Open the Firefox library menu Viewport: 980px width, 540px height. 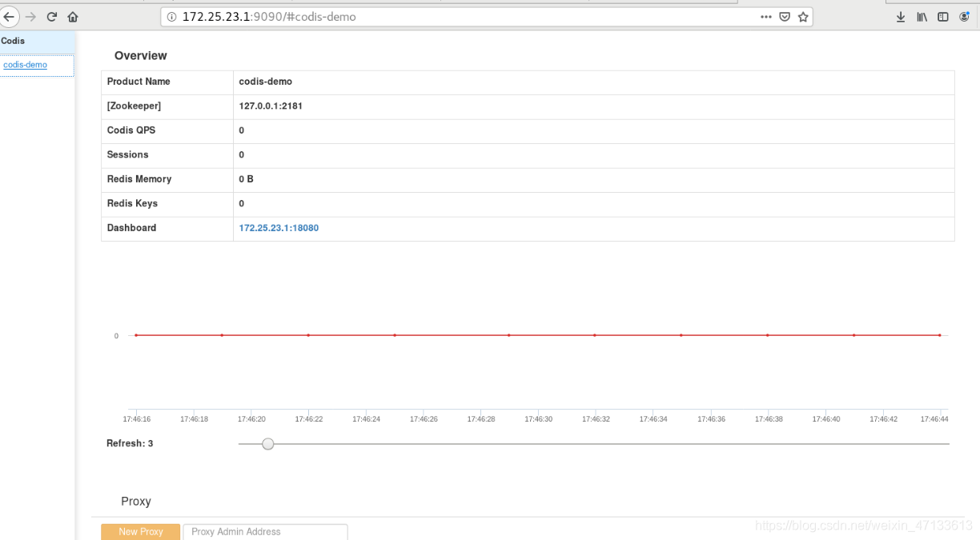tap(922, 17)
